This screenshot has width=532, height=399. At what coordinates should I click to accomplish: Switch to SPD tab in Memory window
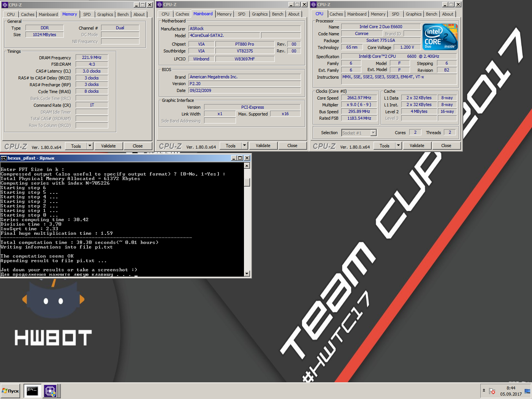tap(87, 14)
